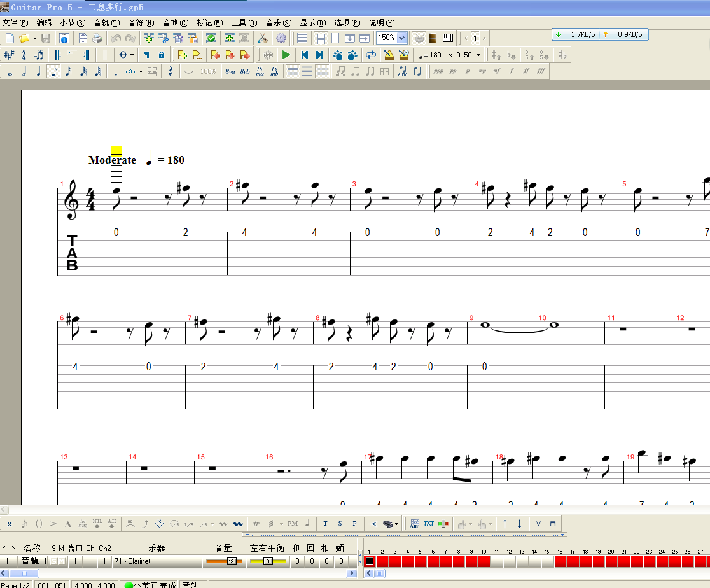
Task: Start playback with the green play button
Action: pyautogui.click(x=286, y=55)
